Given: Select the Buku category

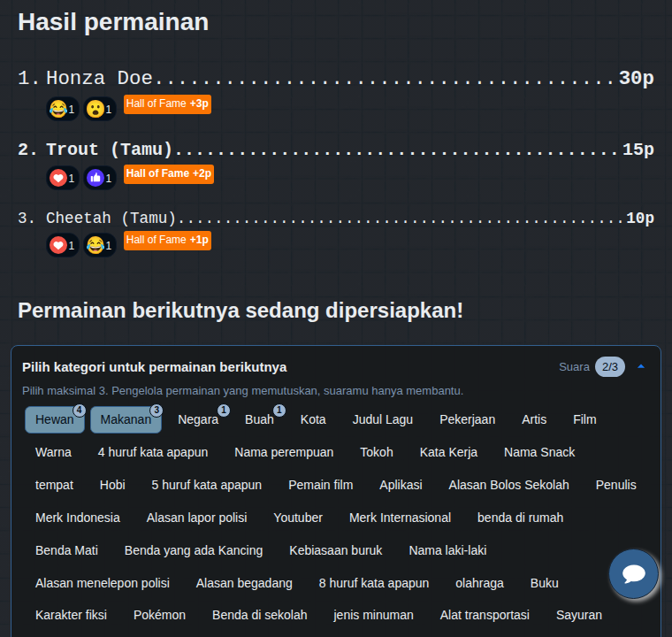Looking at the screenshot, I should click(545, 583).
